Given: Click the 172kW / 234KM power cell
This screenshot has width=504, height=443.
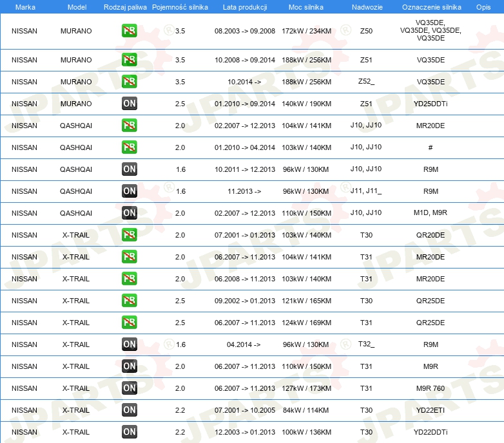Looking at the screenshot, I should pyautogui.click(x=306, y=31).
